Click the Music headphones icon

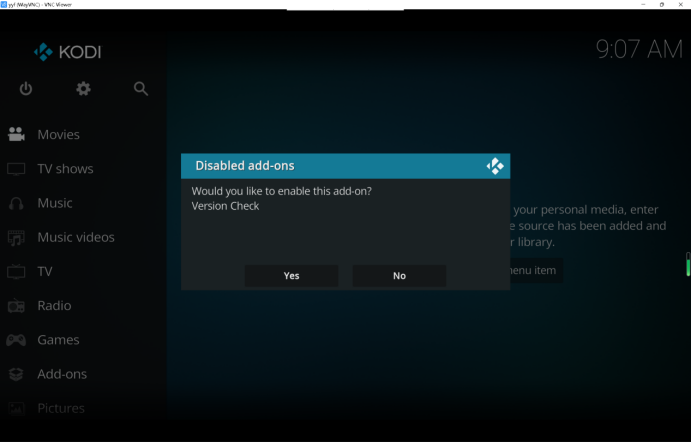16,203
